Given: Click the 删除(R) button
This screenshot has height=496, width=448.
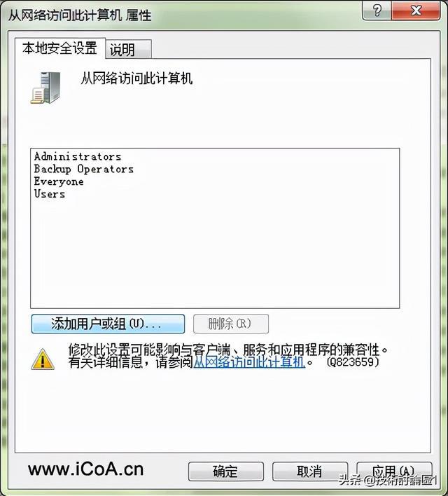Looking at the screenshot, I should (x=231, y=324).
